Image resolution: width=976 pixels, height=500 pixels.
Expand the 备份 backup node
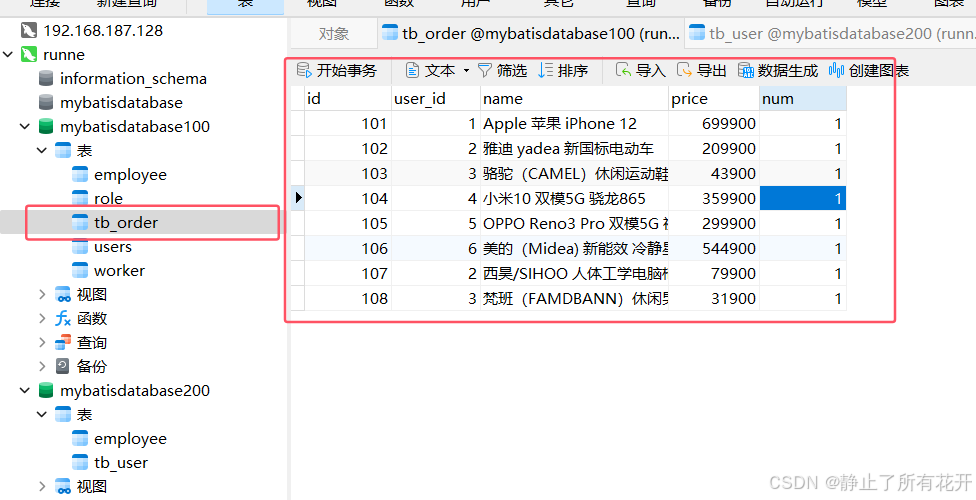[x=42, y=367]
